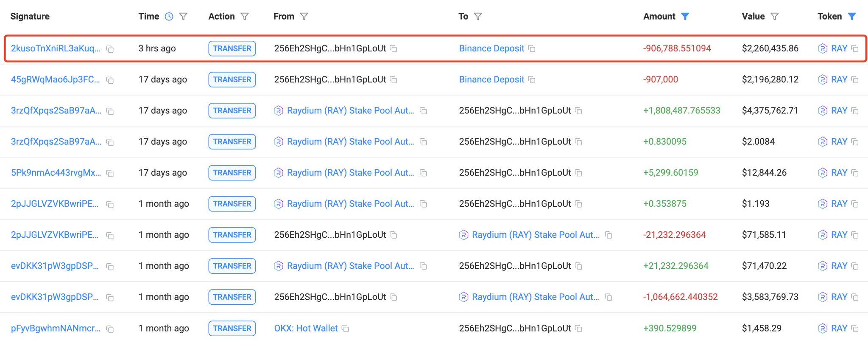Copy the OKX: Hot Wallet address

tap(345, 329)
